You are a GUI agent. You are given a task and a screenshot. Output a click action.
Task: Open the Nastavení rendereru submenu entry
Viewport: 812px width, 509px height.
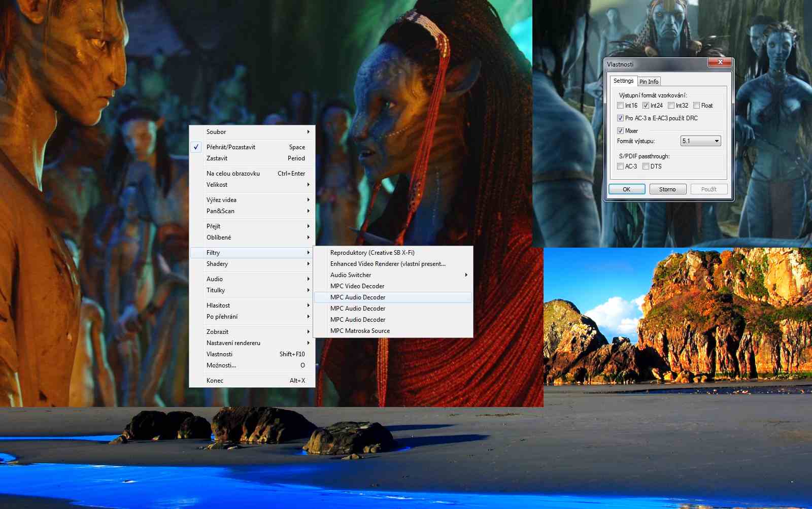252,343
